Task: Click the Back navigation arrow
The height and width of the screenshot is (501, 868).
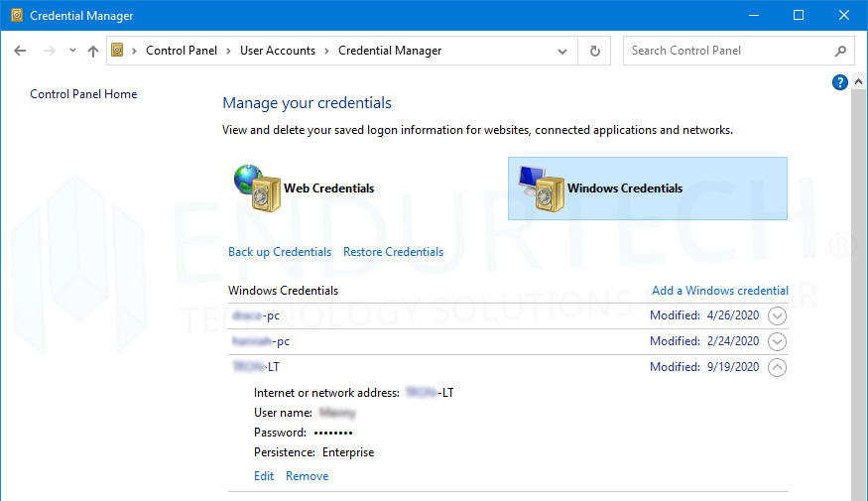Action: 20,51
